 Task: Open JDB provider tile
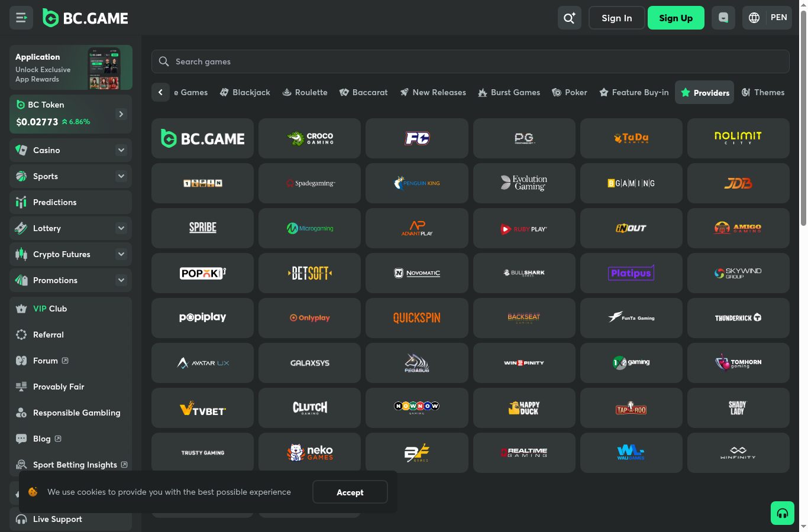(738, 183)
